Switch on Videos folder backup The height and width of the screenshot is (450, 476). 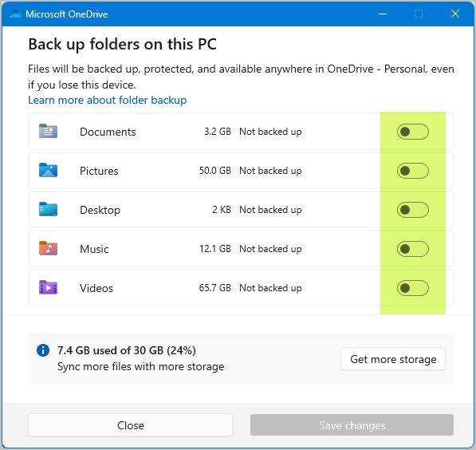(412, 288)
